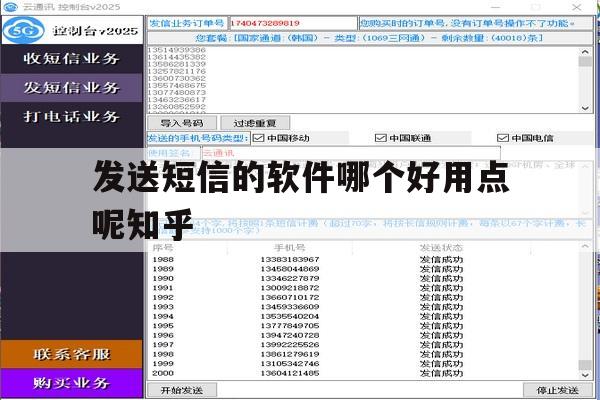Click the order number input field

coord(293,23)
